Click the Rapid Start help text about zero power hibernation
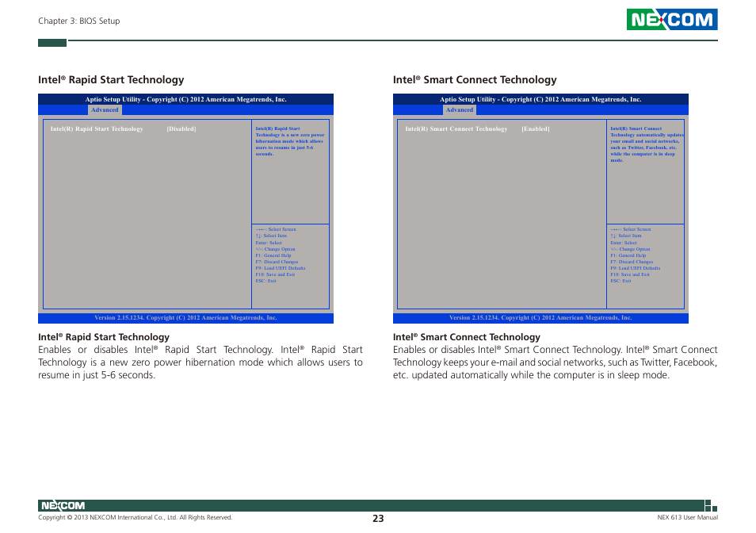This screenshot has width=756, height=533. (x=290, y=141)
